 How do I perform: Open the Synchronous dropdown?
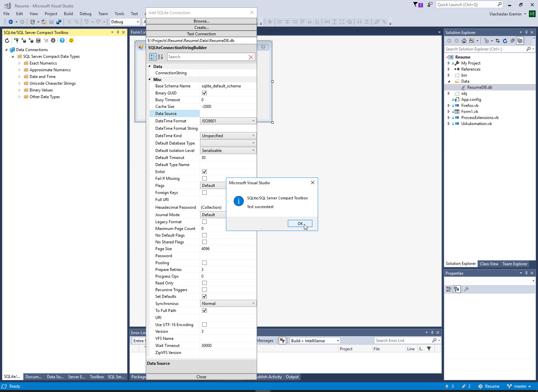point(228,304)
